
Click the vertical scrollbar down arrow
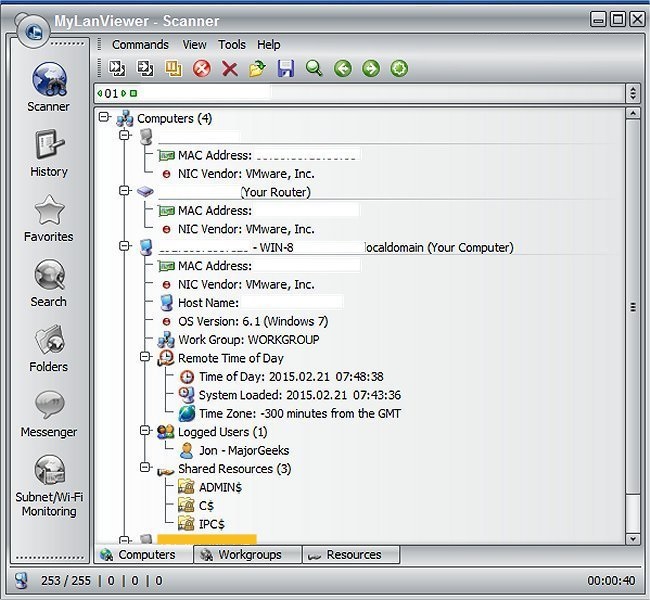(632, 539)
